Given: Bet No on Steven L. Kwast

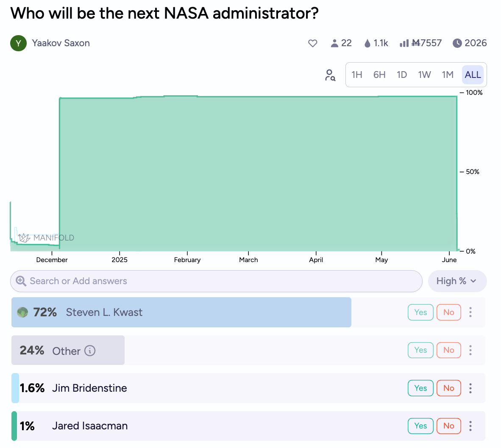Looking at the screenshot, I should tap(448, 312).
